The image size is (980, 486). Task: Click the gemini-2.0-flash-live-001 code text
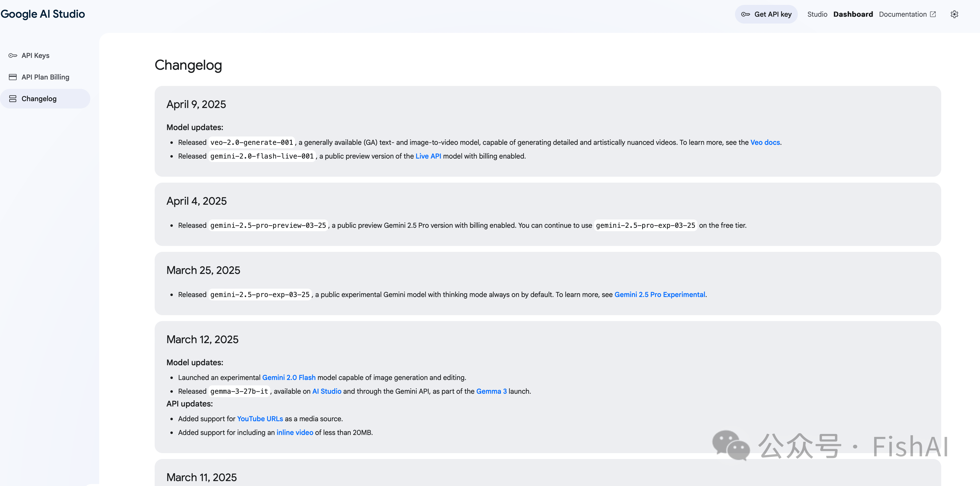(262, 156)
